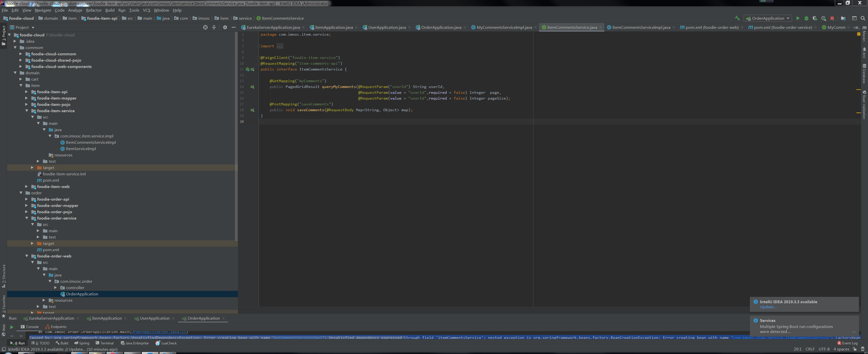Open the Maven side panel
The image size is (868, 354).
864,33
